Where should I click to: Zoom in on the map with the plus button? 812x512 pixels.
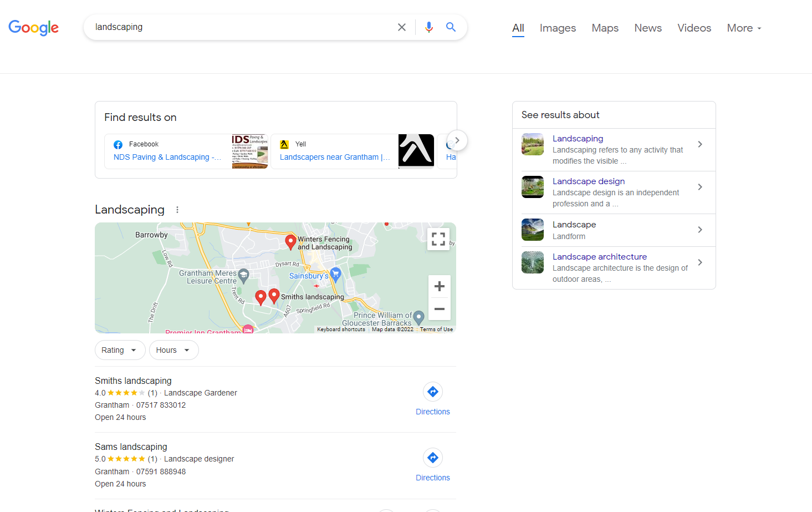pos(439,286)
